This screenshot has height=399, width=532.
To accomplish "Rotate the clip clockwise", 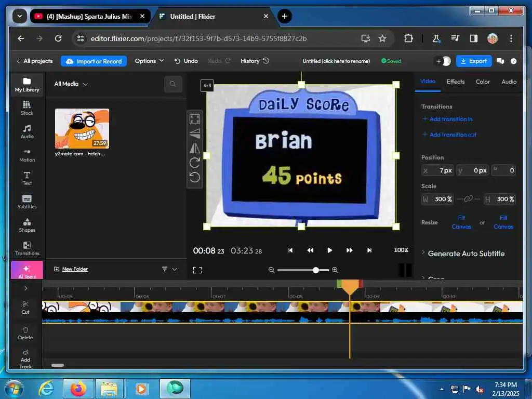I will pos(195,163).
